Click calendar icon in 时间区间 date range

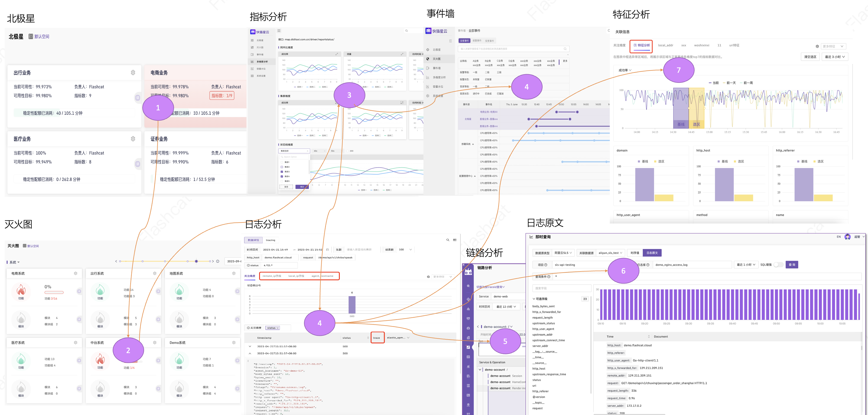tap(327, 250)
